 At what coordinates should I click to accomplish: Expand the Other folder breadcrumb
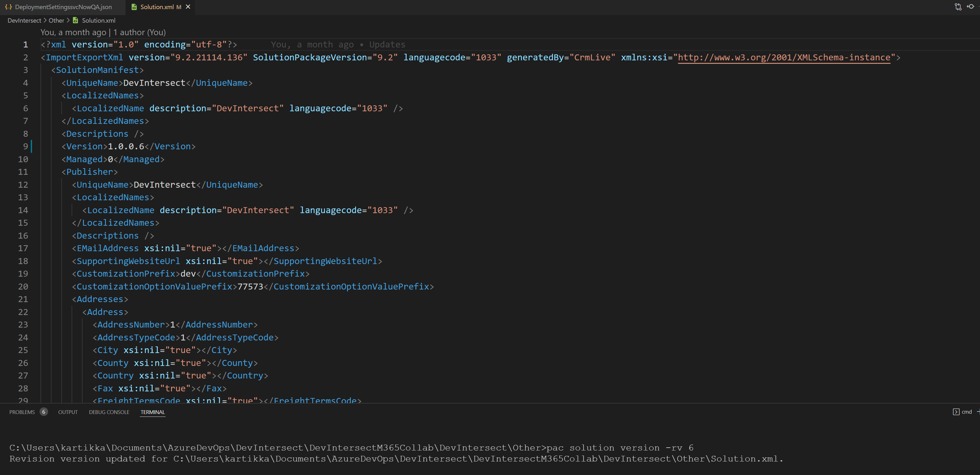tap(56, 20)
